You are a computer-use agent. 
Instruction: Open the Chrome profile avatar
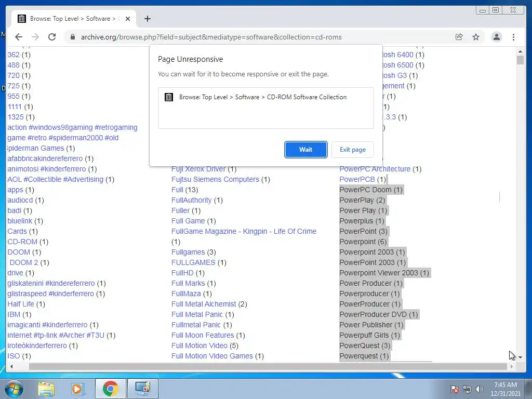pos(497,37)
